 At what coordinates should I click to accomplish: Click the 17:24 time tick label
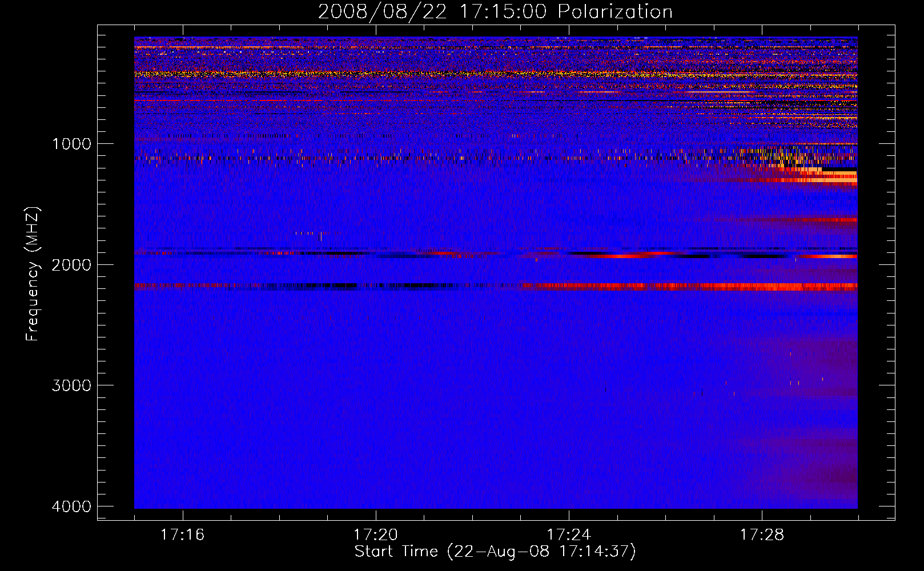click(569, 534)
